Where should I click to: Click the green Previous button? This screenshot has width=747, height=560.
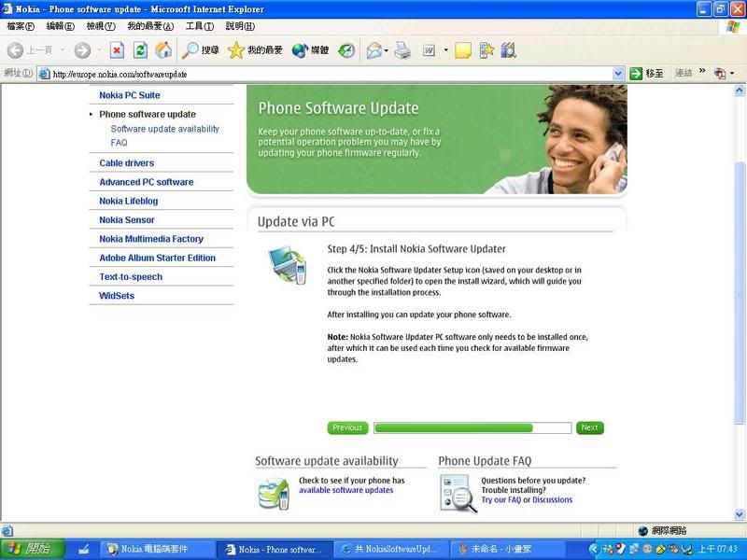point(347,427)
